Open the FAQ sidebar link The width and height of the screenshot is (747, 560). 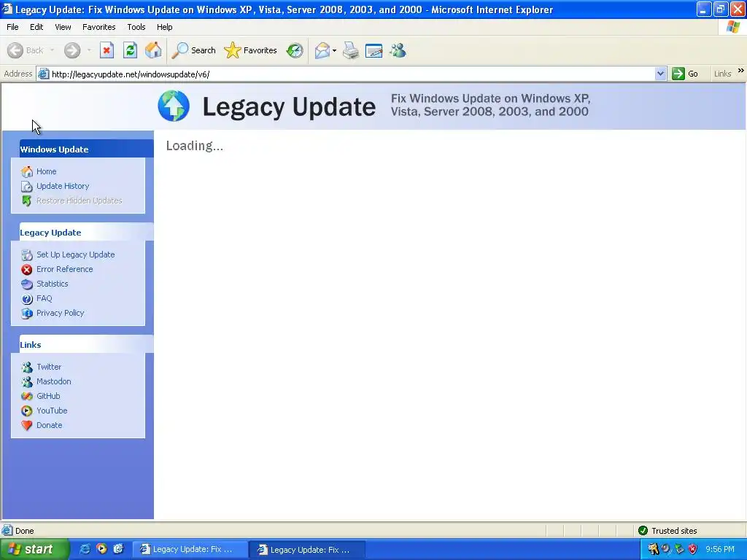(44, 298)
